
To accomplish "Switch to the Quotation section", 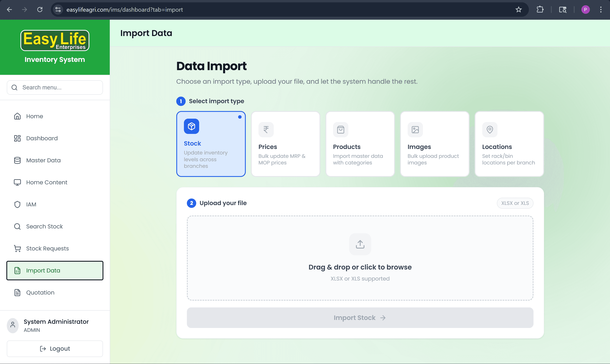I will point(40,292).
